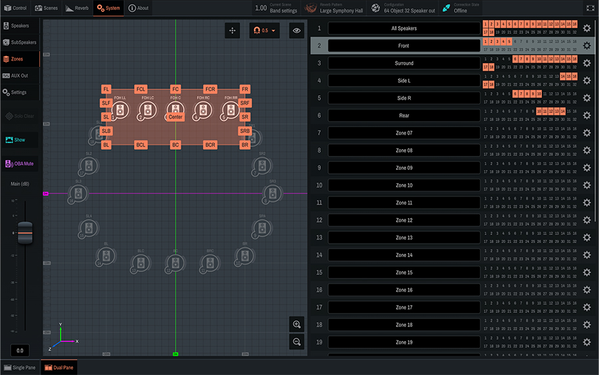Switch to the Scenes tab
This screenshot has width=600, height=375.
point(46,8)
